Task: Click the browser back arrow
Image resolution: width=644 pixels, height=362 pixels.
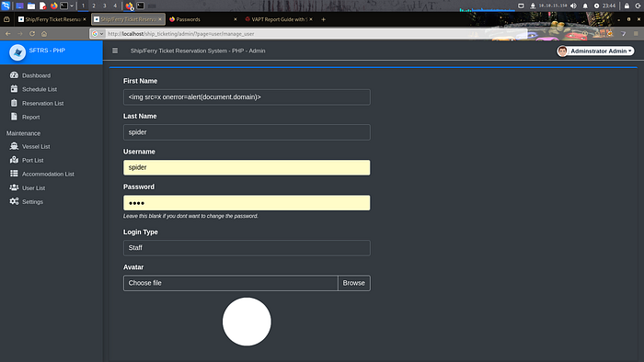Action: [x=7, y=34]
